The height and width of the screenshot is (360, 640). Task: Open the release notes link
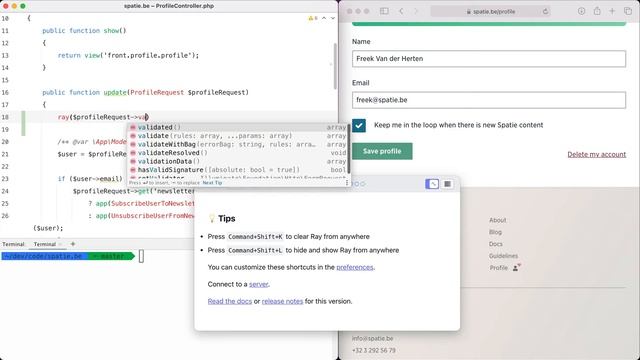point(282,301)
